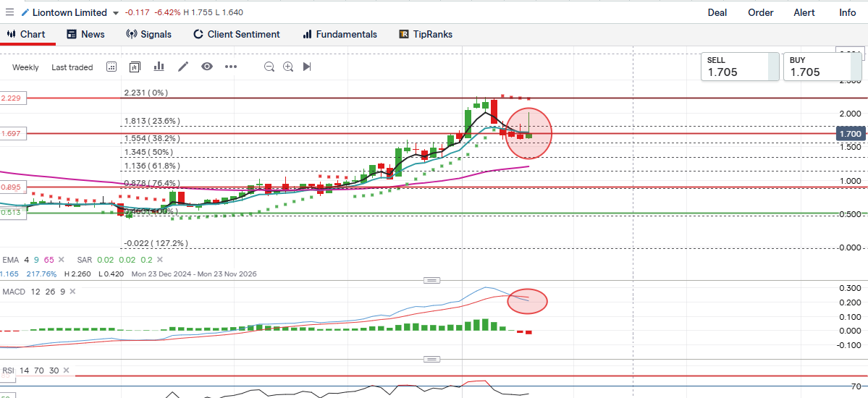This screenshot has width=868, height=398.
Task: Toggle the eye visibility icon
Action: (x=207, y=67)
